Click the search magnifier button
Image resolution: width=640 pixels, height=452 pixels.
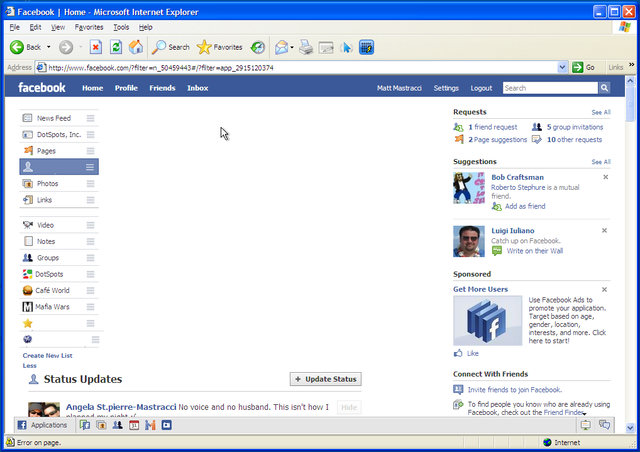click(604, 88)
